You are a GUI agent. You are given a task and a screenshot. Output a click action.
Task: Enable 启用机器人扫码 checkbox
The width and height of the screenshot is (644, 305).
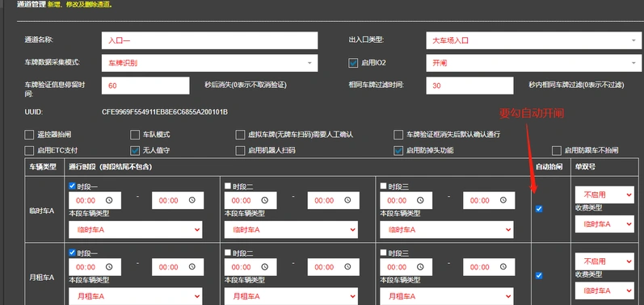[240, 151]
